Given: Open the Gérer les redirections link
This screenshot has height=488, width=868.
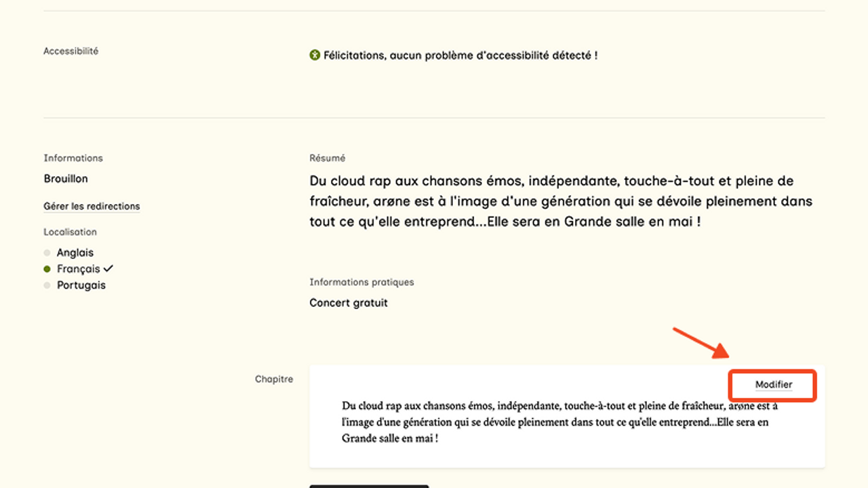Looking at the screenshot, I should tap(92, 206).
